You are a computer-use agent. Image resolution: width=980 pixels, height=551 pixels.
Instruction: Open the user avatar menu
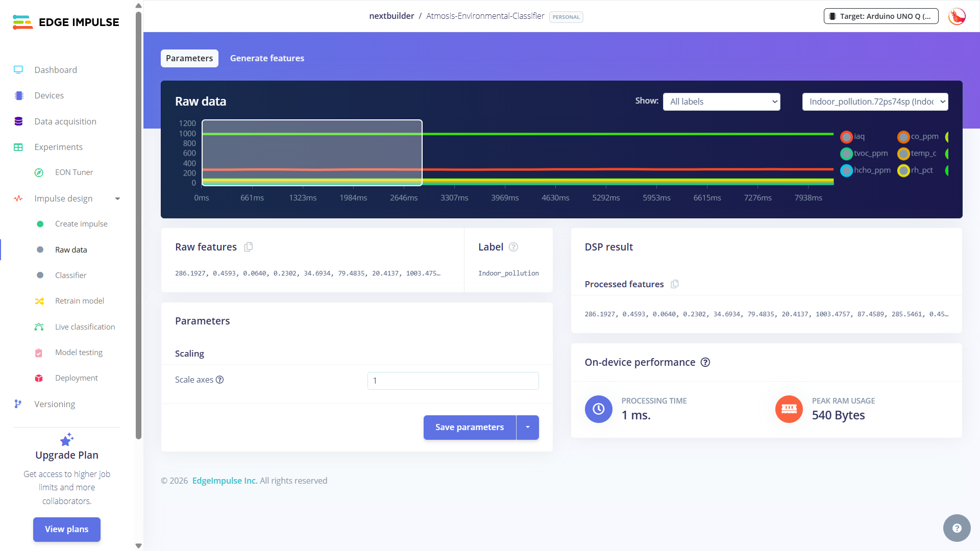tap(957, 16)
